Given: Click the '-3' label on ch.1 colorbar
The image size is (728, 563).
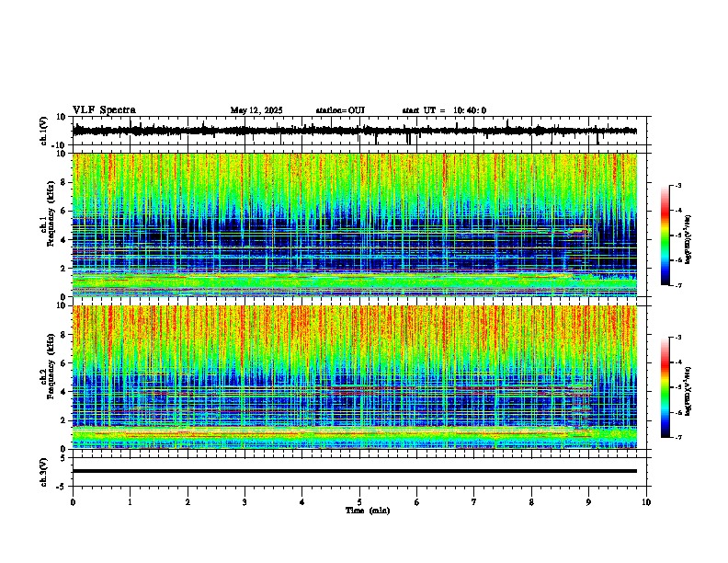Looking at the screenshot, I should click(678, 185).
